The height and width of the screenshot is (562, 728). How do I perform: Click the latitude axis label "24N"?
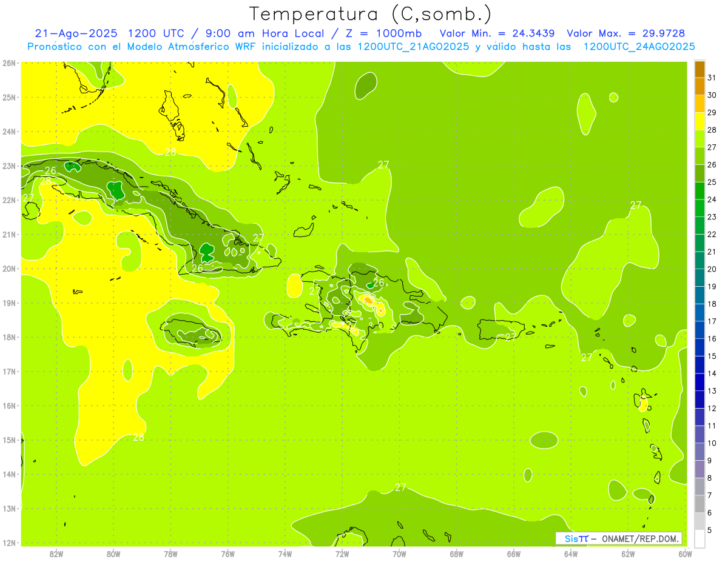click(8, 132)
